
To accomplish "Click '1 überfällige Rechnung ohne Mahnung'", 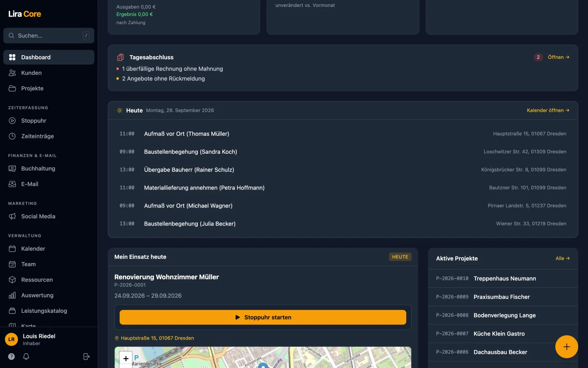I will click(x=172, y=69).
